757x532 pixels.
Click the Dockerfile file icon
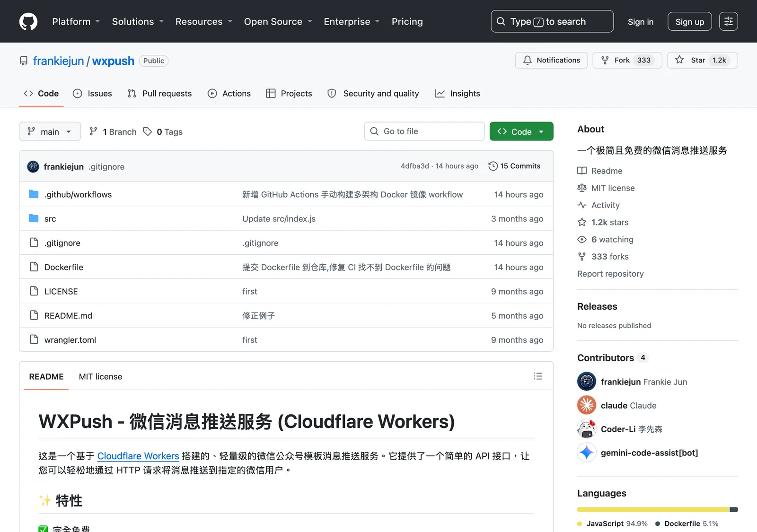point(34,267)
